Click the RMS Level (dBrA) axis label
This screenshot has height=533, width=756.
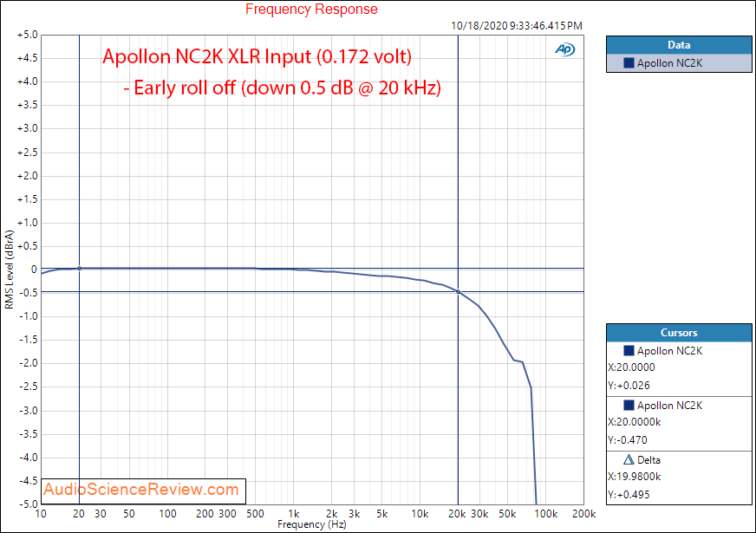(x=10, y=270)
